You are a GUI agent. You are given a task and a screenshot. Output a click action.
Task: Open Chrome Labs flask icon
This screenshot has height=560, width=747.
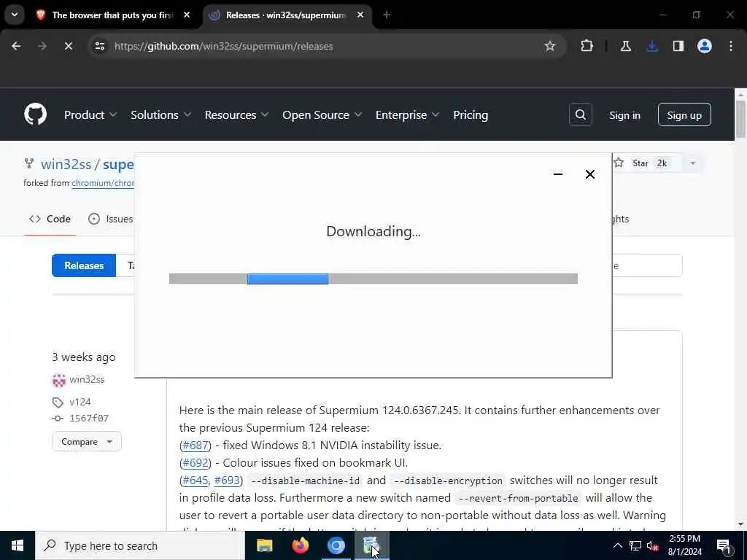(625, 46)
